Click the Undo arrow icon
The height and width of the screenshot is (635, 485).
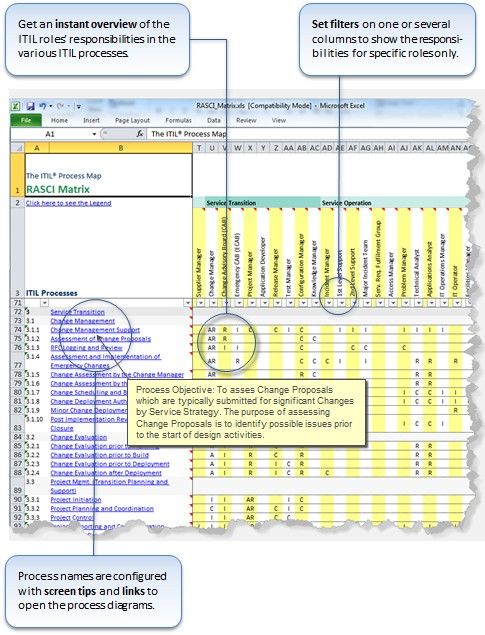pos(43,106)
